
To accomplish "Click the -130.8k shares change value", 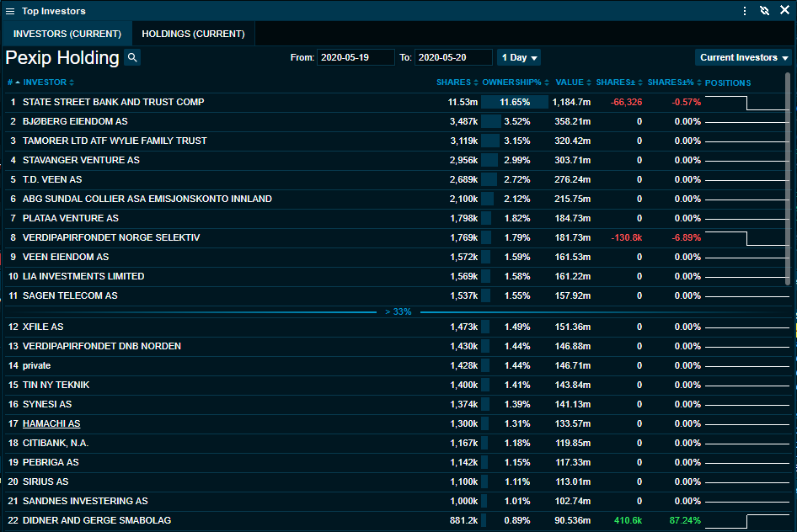I will (x=626, y=237).
